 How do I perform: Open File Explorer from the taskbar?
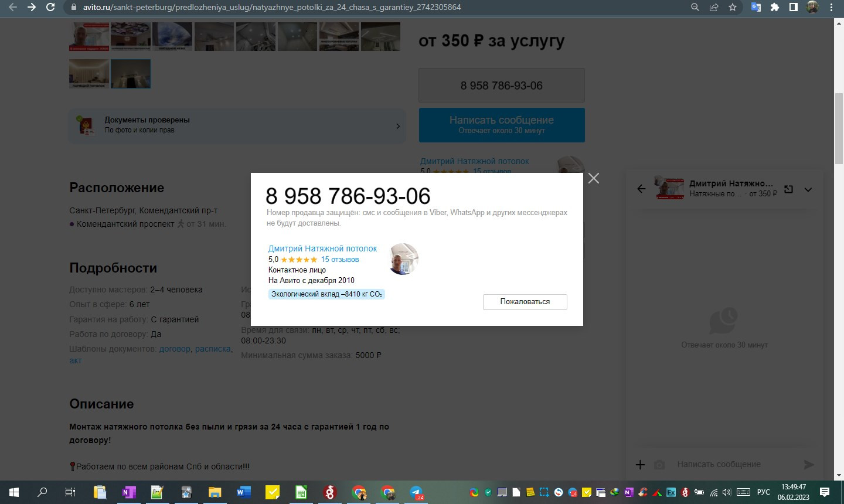click(x=215, y=492)
